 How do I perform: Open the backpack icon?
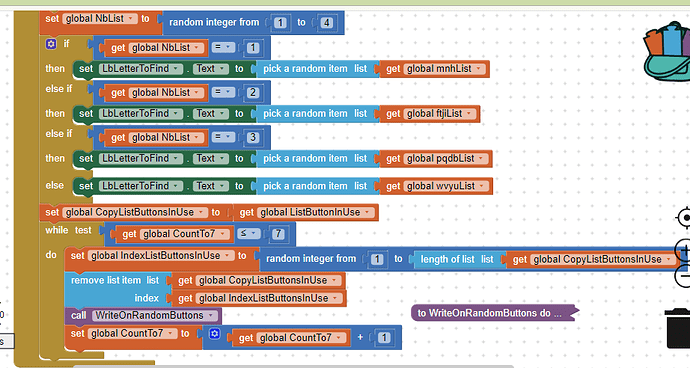tap(667, 52)
